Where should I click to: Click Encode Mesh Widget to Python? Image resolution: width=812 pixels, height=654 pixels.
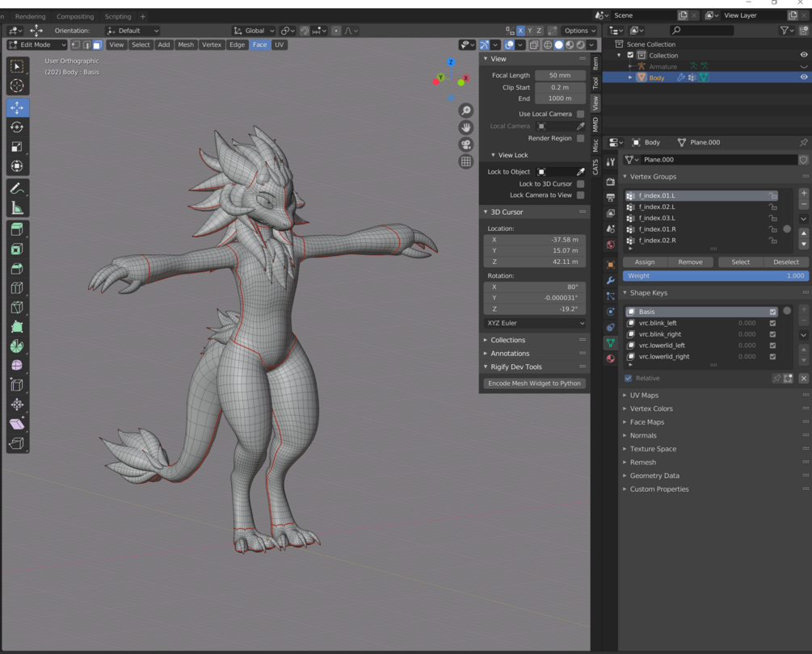click(x=534, y=384)
